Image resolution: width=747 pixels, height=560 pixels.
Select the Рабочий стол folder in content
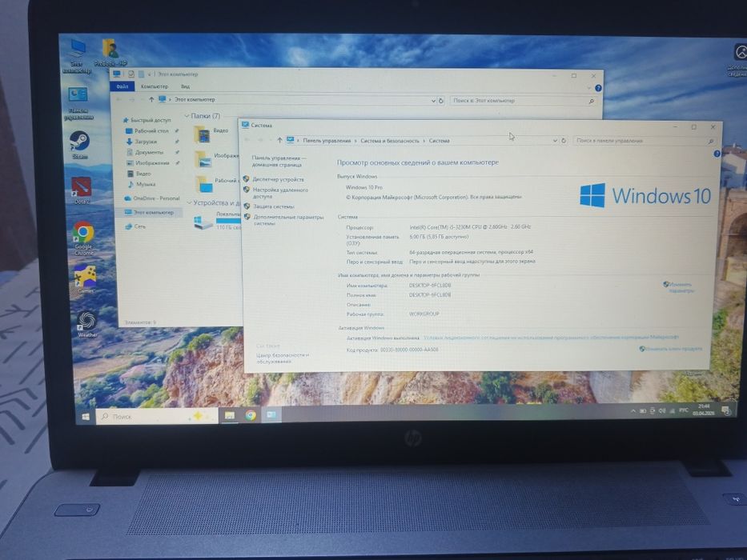tap(218, 184)
